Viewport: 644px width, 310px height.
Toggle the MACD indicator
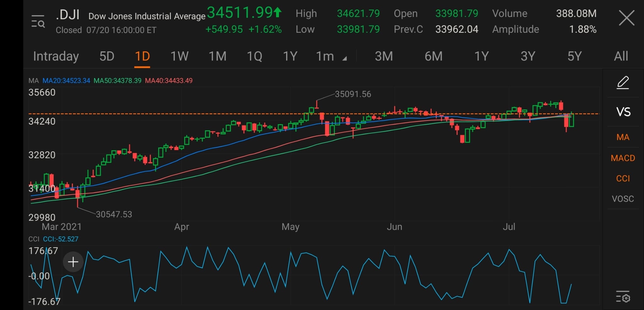click(x=623, y=158)
